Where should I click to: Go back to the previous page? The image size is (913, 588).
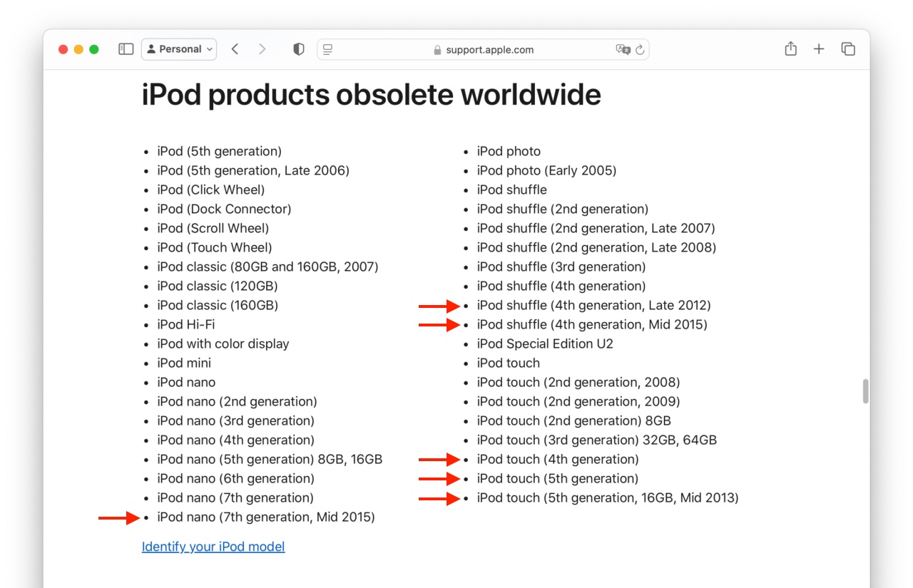point(235,49)
